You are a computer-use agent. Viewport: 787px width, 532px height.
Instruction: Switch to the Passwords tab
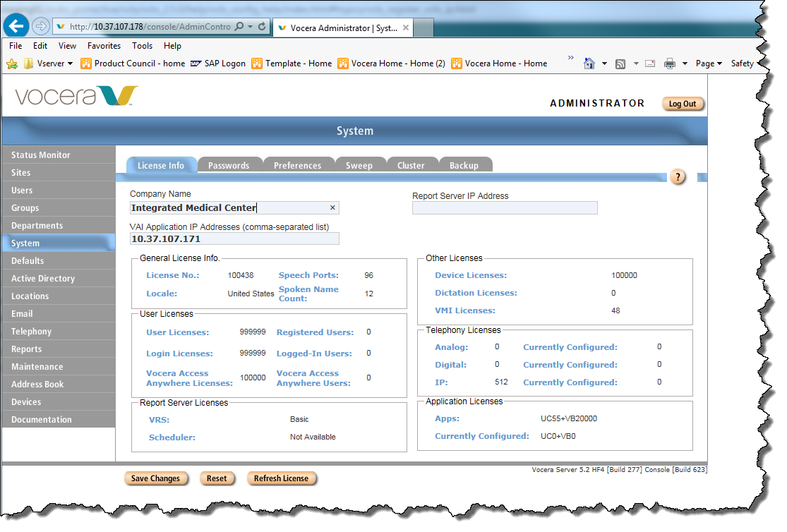click(x=228, y=165)
